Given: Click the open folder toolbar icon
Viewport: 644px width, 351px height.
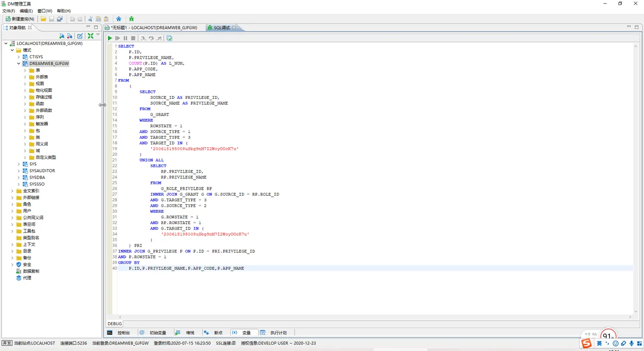Looking at the screenshot, I should point(43,19).
